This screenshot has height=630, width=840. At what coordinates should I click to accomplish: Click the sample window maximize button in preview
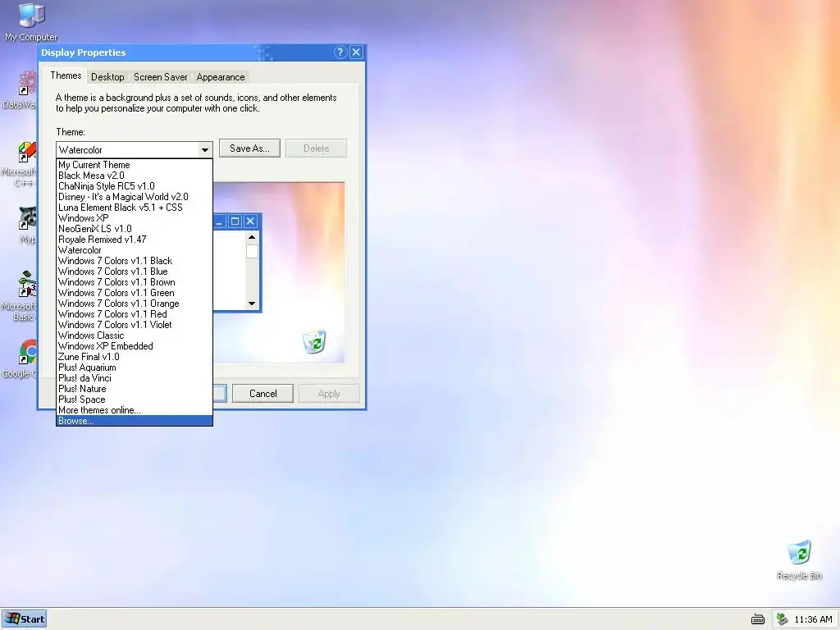(235, 221)
